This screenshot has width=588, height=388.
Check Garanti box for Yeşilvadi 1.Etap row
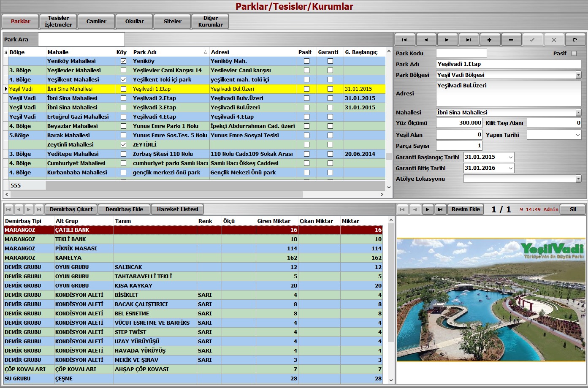click(330, 89)
